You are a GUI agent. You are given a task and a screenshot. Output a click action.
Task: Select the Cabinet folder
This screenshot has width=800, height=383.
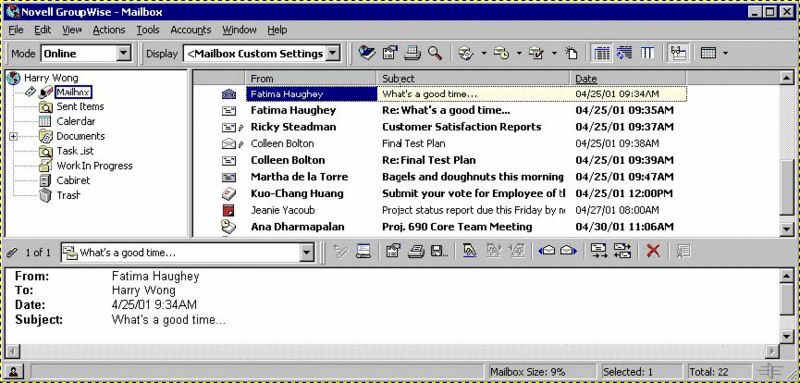(73, 181)
